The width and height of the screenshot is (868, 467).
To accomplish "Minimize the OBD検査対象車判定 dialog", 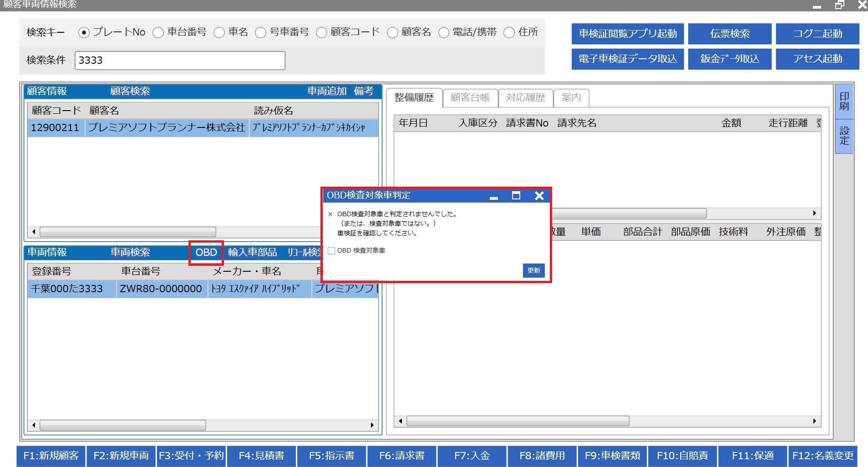I will [x=494, y=197].
